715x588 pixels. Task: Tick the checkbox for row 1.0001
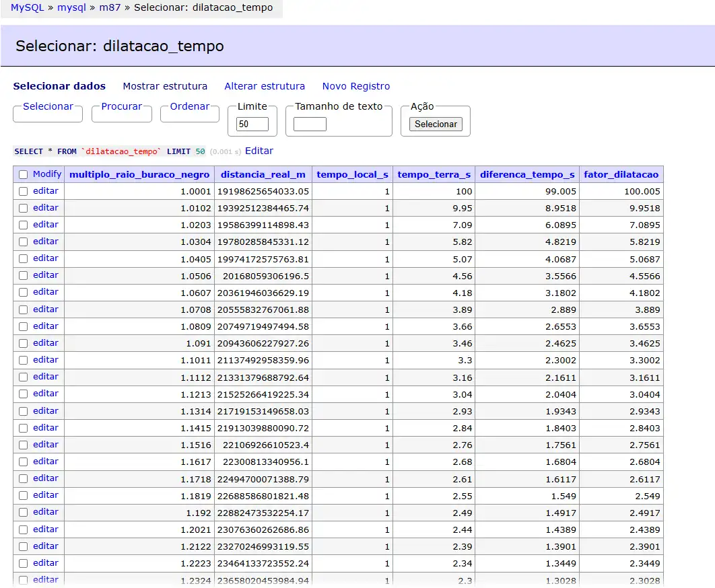coord(24,192)
